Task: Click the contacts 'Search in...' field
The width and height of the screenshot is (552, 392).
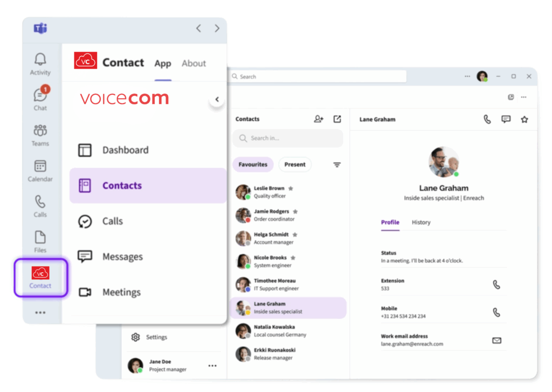Action: [288, 138]
